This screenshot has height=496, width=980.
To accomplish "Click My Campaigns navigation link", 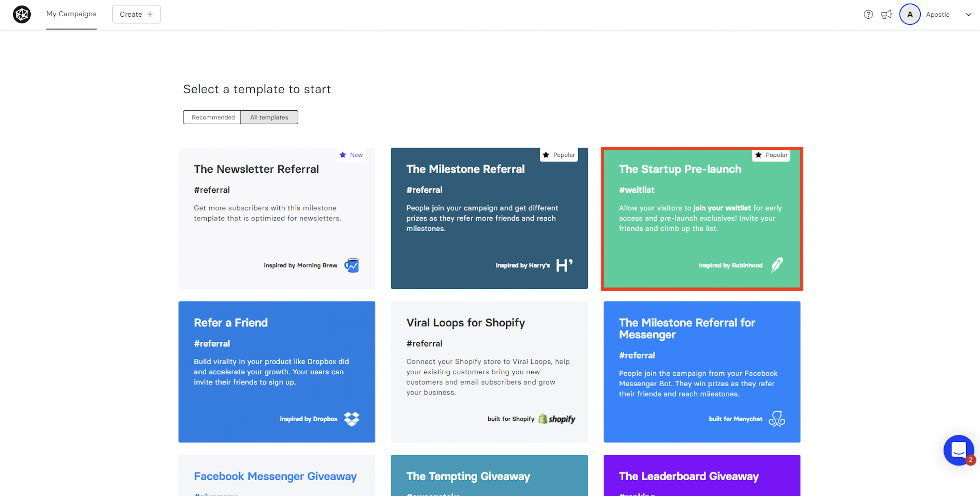I will (x=71, y=14).
